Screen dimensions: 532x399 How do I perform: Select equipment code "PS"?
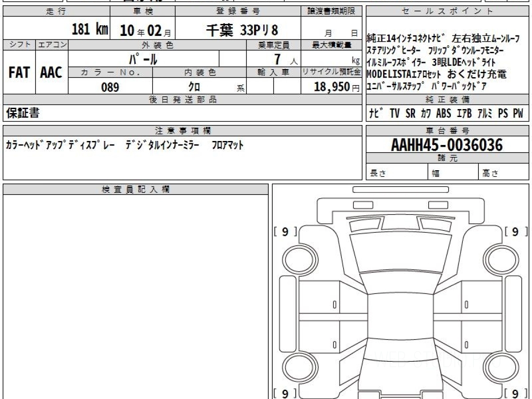[503, 113]
